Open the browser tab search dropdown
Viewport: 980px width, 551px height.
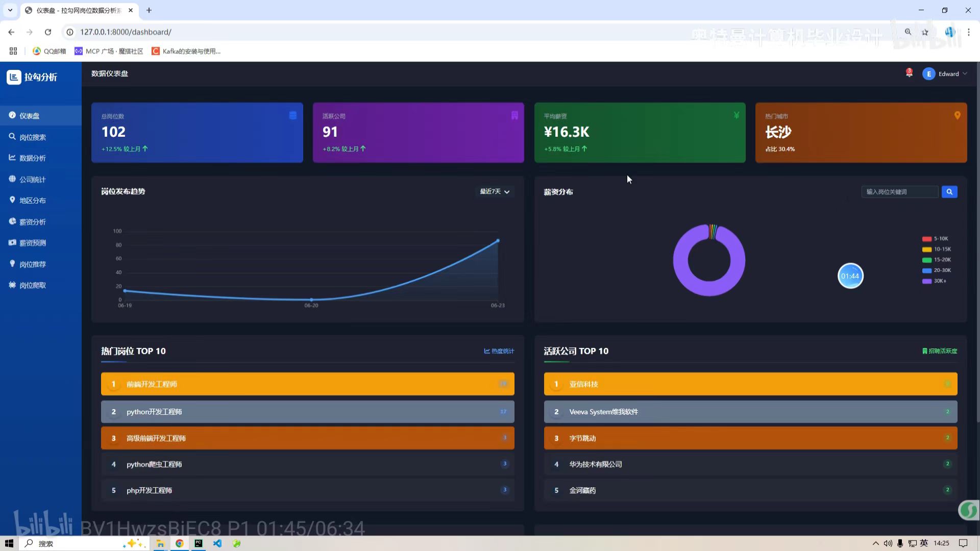(10, 10)
